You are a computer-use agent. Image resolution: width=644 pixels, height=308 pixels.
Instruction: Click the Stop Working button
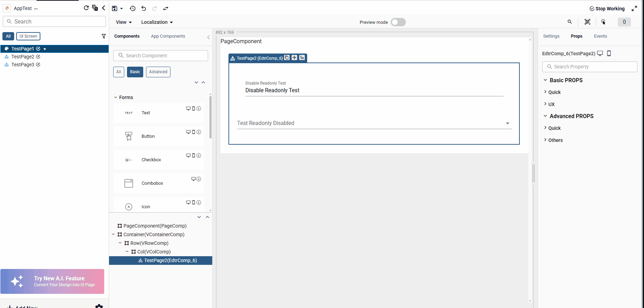click(x=607, y=9)
